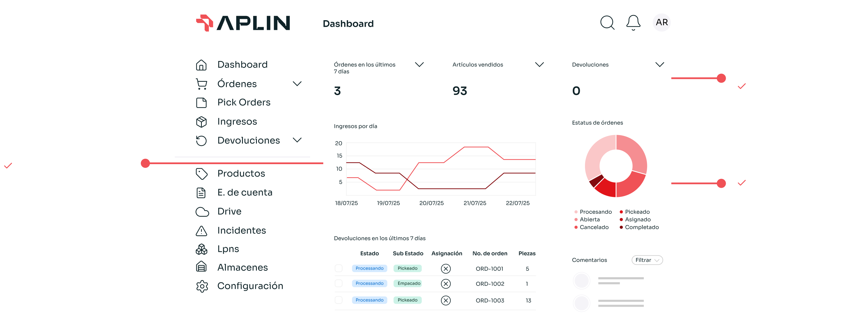Click the Sub Estado column header

(408, 253)
